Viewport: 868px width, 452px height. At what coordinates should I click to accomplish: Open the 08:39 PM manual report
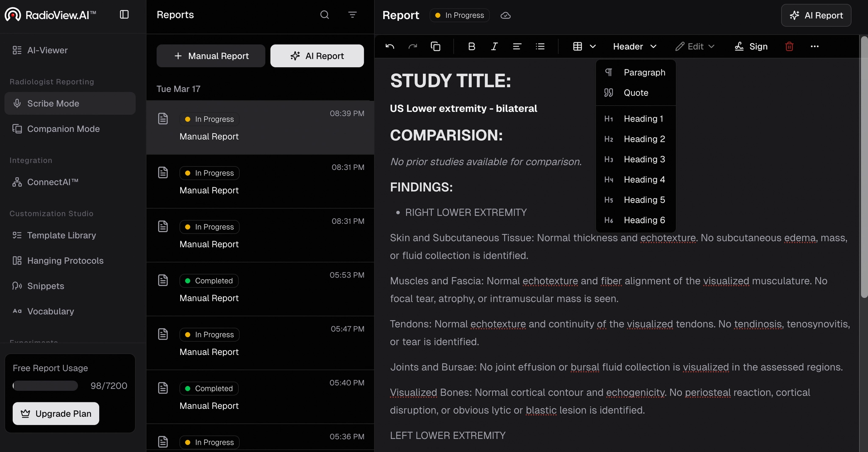tap(260, 128)
